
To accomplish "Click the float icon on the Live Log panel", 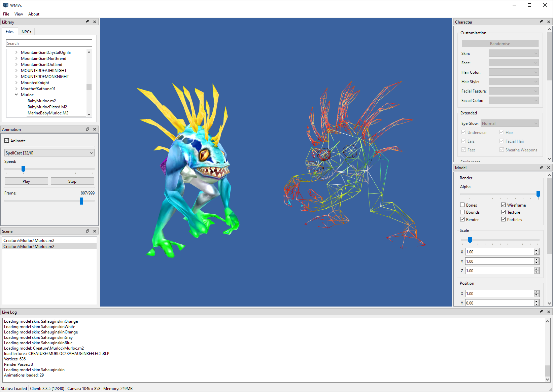I will (x=542, y=312).
